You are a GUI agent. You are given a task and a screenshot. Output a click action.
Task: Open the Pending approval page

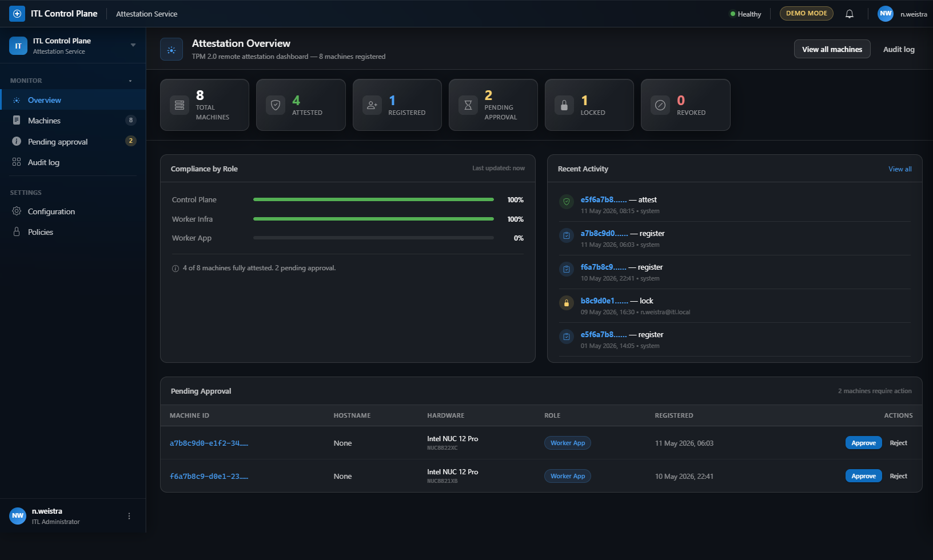(73, 141)
